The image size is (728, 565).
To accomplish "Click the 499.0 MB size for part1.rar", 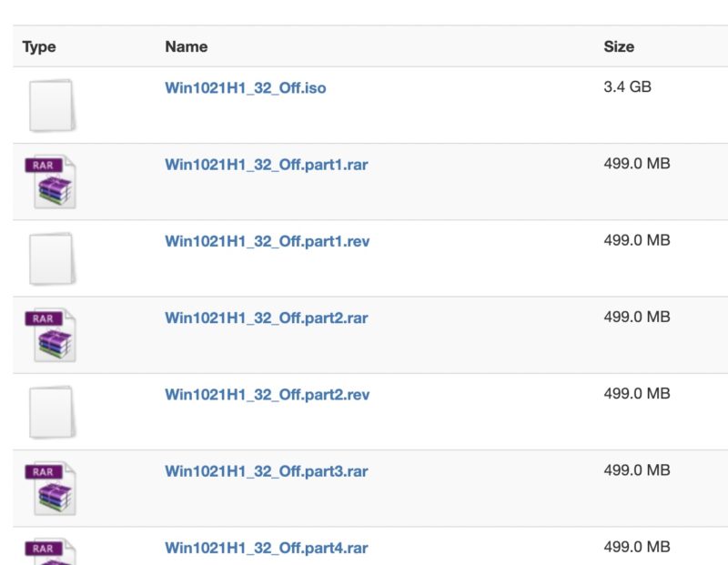I will [636, 165].
